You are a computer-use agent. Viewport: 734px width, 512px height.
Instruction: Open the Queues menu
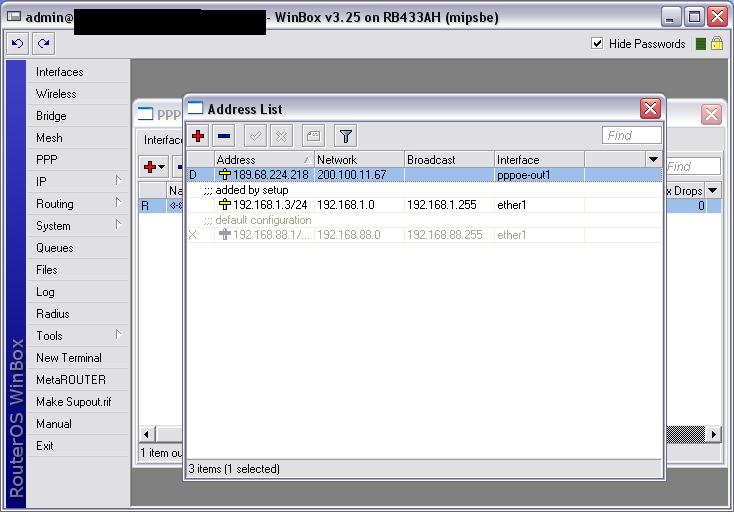point(77,248)
